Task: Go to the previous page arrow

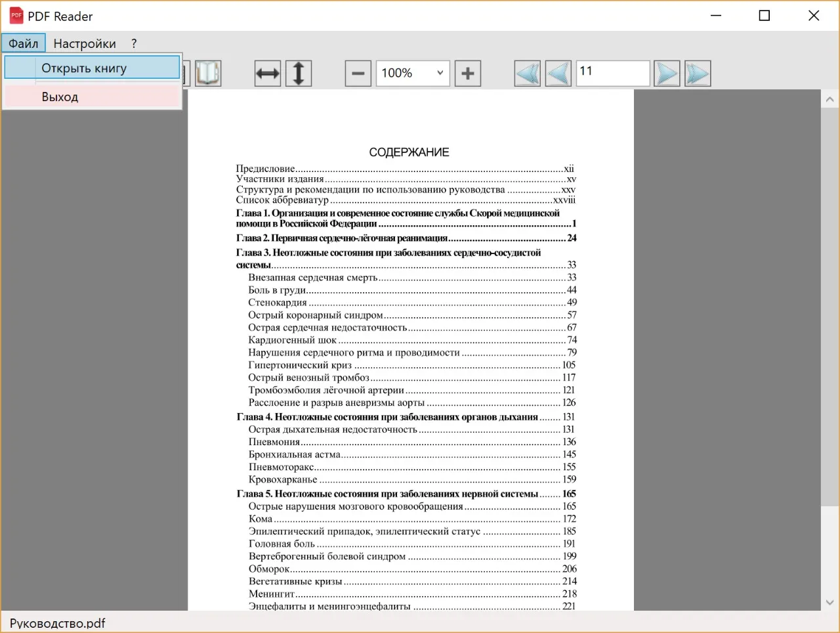Action: tap(558, 74)
